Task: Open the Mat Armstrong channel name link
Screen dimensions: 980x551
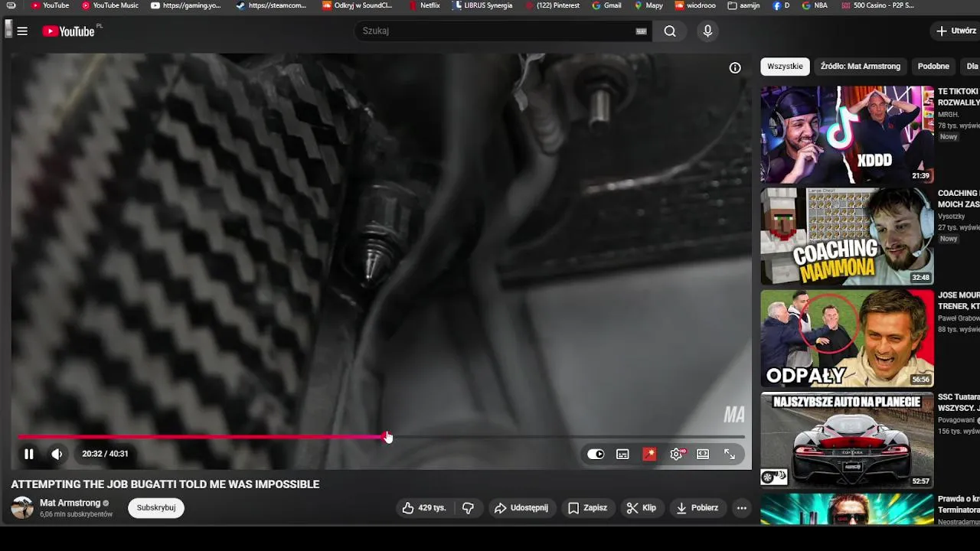Action: point(70,503)
